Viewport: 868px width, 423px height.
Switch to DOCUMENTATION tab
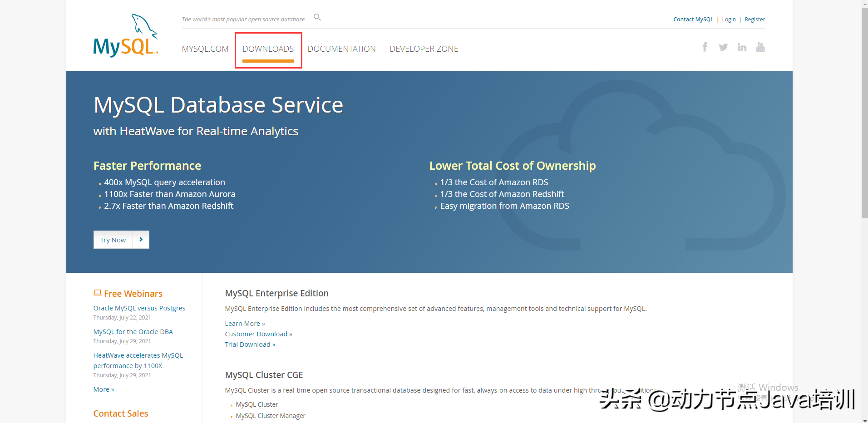pyautogui.click(x=342, y=49)
